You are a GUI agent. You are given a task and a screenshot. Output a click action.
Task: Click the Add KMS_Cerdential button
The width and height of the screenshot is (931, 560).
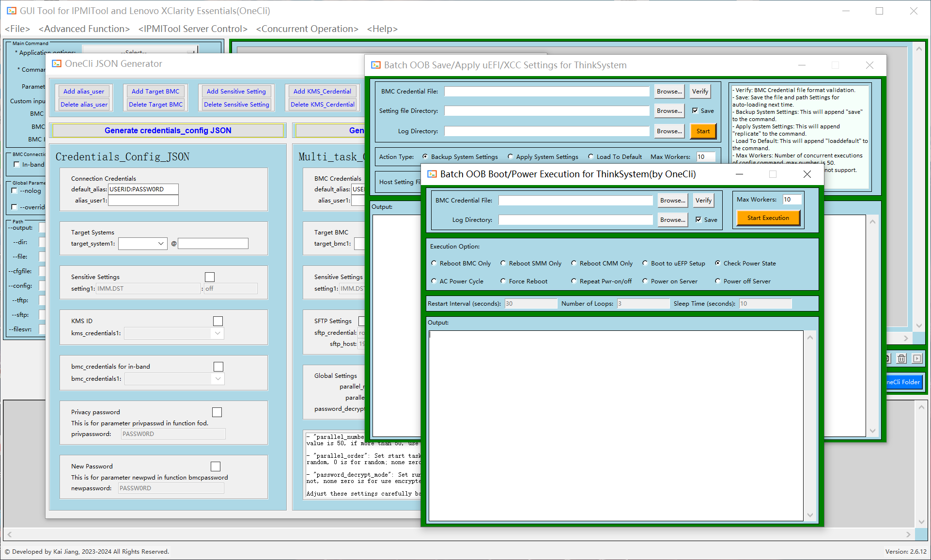coord(322,92)
